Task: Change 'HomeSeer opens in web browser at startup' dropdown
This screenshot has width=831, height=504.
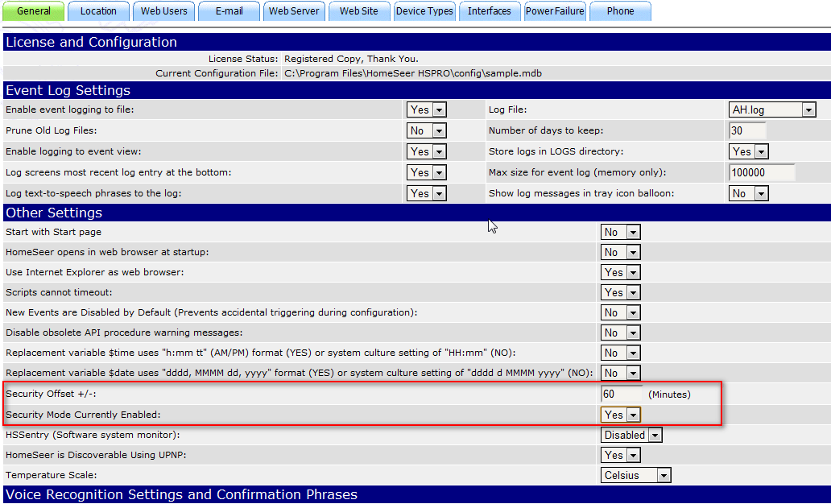Action: [x=621, y=252]
